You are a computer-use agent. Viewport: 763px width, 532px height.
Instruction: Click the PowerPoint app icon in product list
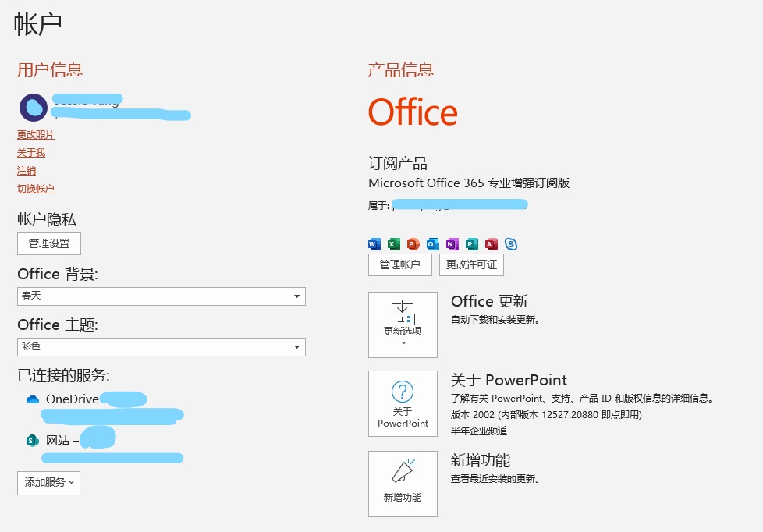413,244
